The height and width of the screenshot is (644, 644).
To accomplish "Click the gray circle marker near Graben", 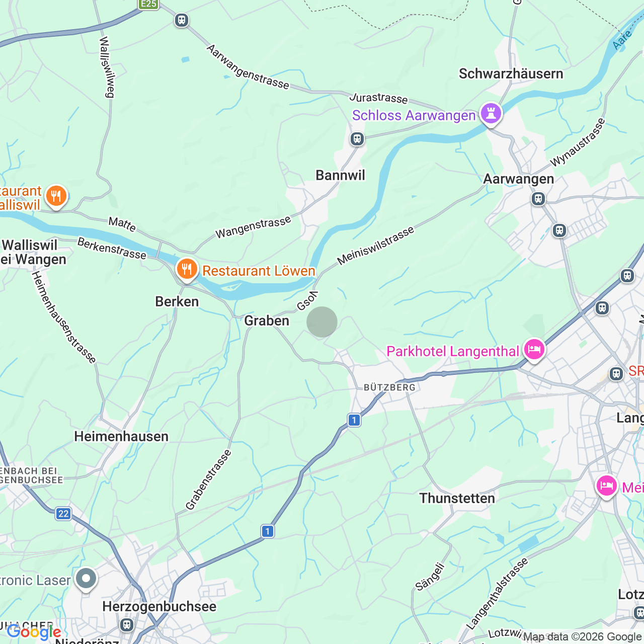I will 322,322.
